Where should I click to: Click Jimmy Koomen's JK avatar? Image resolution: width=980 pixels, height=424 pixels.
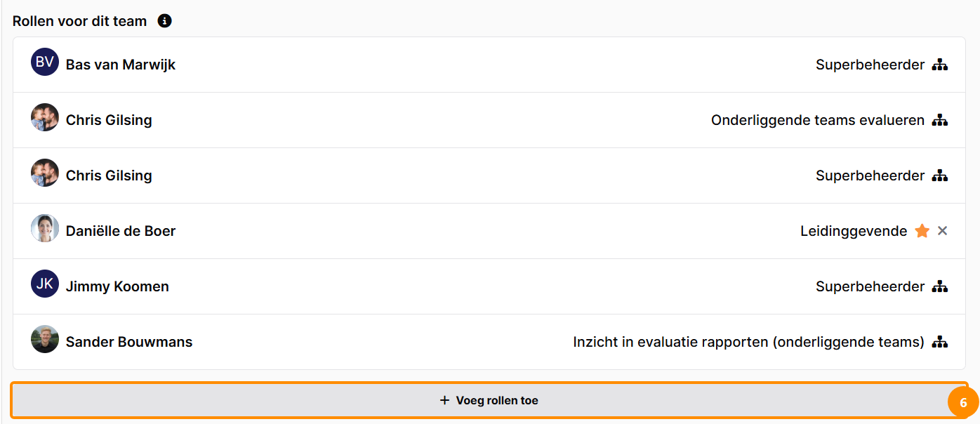tap(45, 284)
